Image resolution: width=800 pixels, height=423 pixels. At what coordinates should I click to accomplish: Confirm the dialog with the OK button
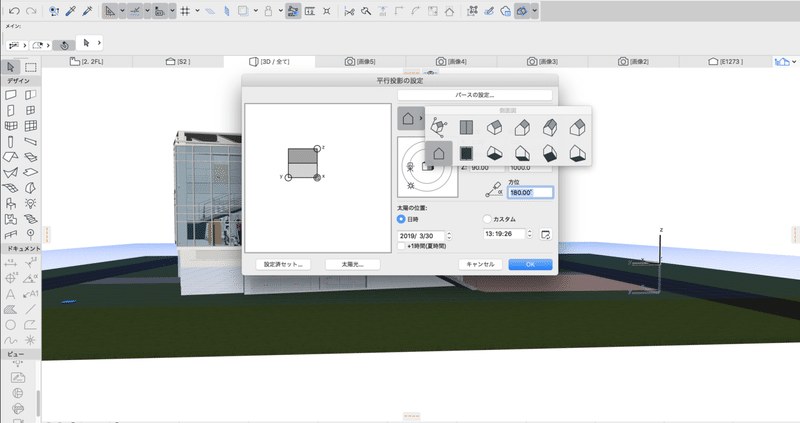pos(531,264)
